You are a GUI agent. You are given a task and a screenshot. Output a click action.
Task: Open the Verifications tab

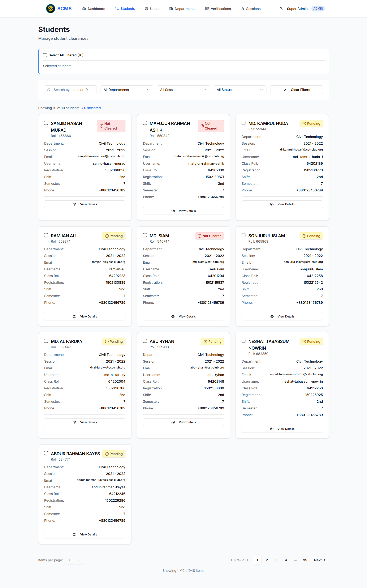pyautogui.click(x=218, y=9)
